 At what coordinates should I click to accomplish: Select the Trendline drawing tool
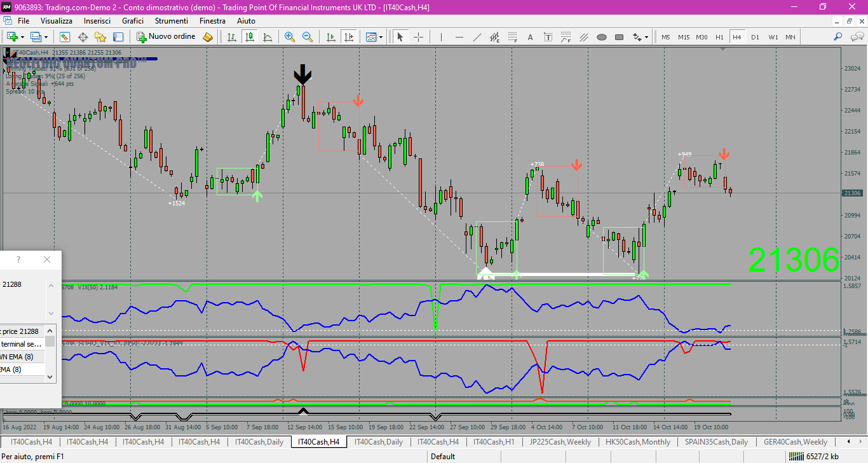click(477, 37)
